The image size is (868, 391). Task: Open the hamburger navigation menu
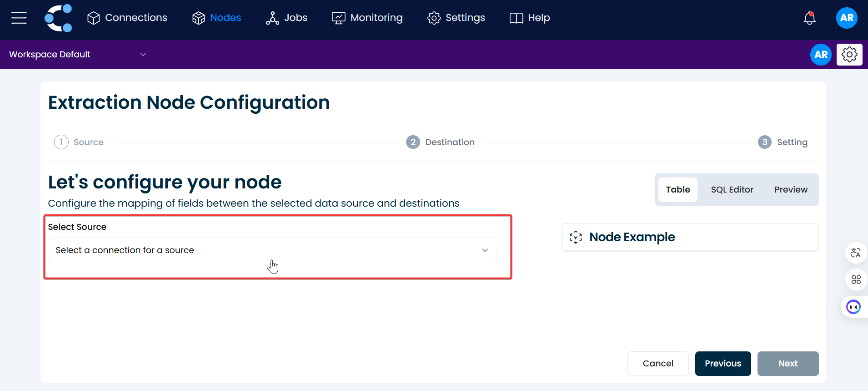19,18
